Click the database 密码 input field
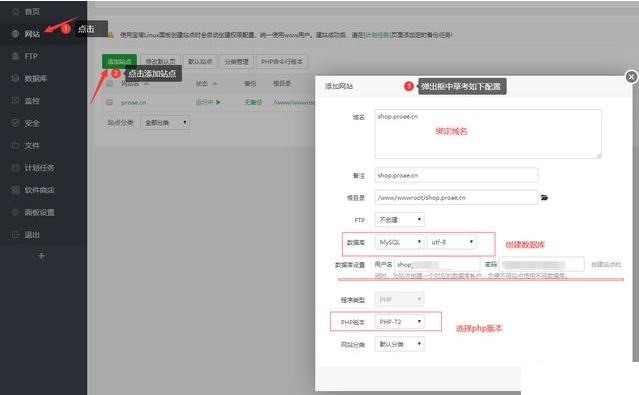 (542, 265)
